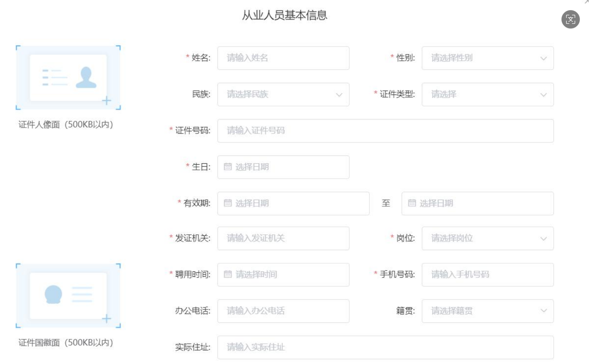This screenshot has height=364, width=589.
Task: Open the 性别 dropdown
Action: pos(487,58)
